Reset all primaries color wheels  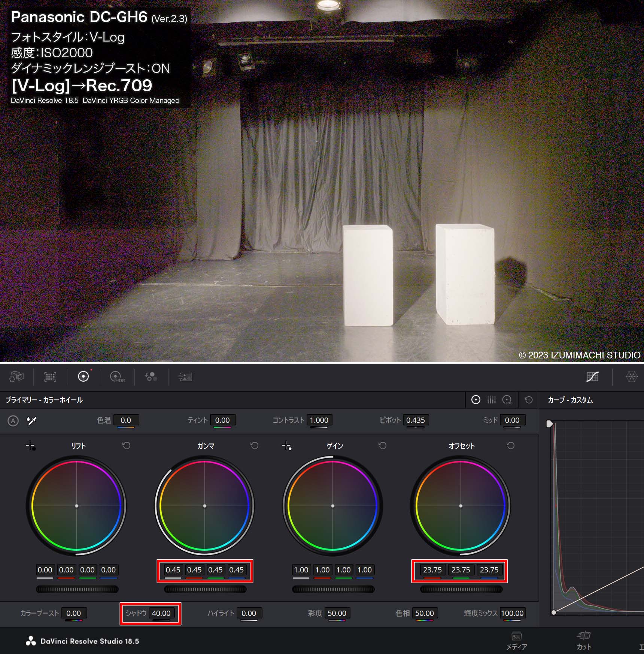[x=528, y=400]
